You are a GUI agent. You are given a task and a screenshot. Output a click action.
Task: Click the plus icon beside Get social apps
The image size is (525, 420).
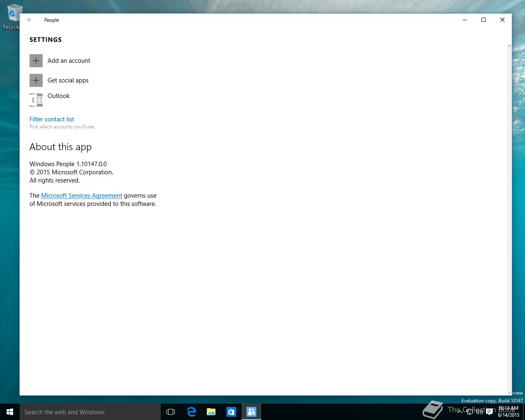(36, 80)
